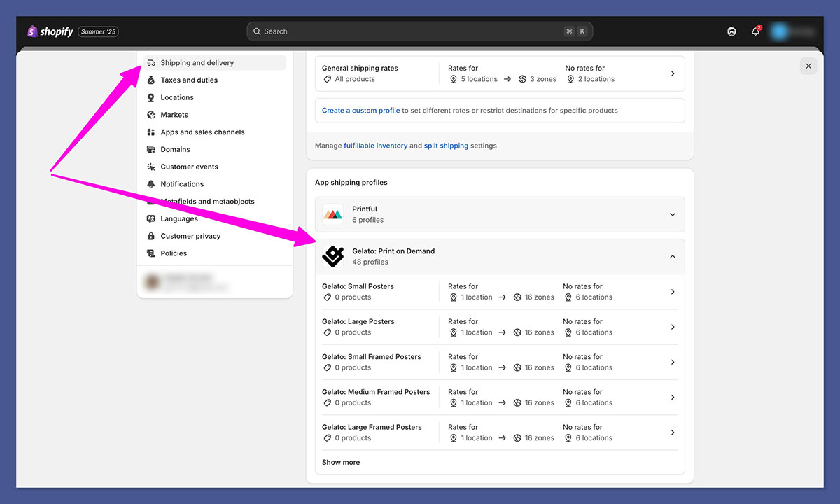
Task: Close the settings panel with X
Action: [808, 66]
